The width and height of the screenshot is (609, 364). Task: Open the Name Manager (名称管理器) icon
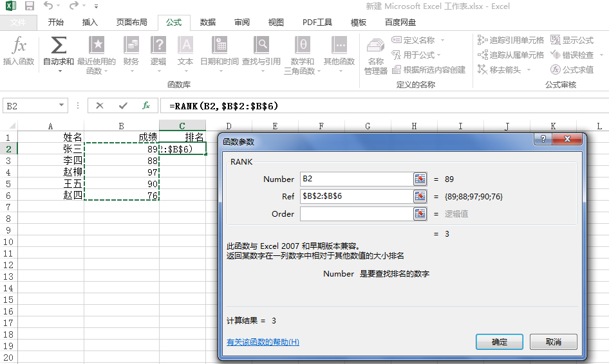coord(375,46)
